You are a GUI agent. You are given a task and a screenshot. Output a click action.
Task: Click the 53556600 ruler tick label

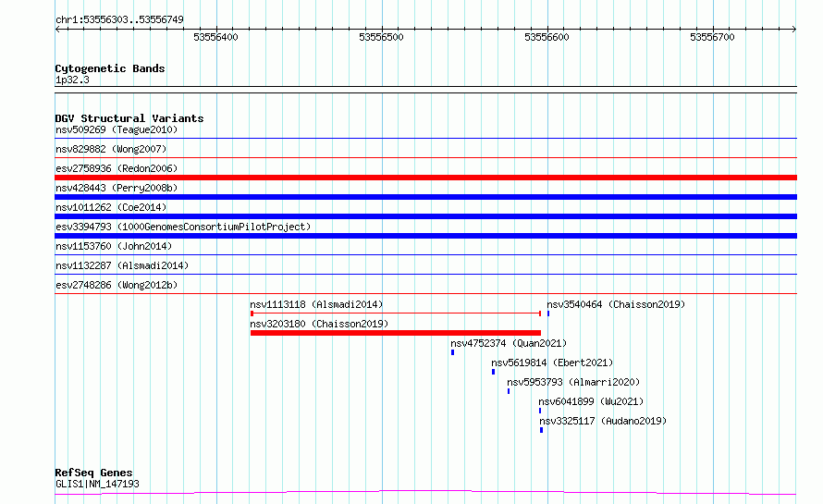547,37
